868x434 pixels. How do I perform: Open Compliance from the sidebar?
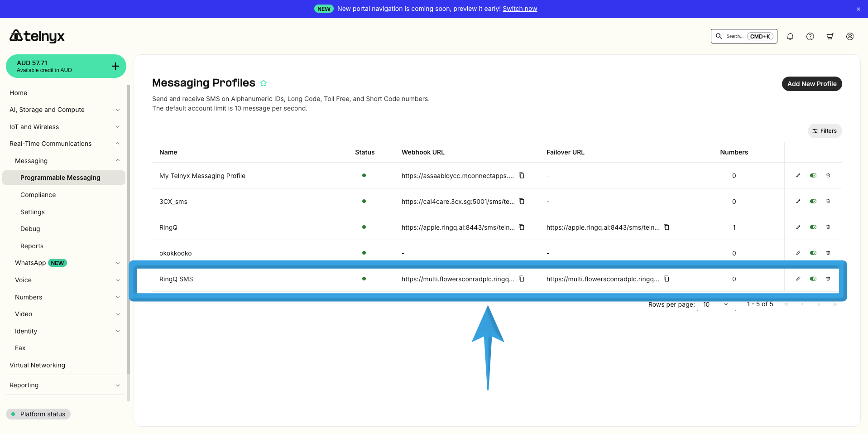[x=38, y=195]
